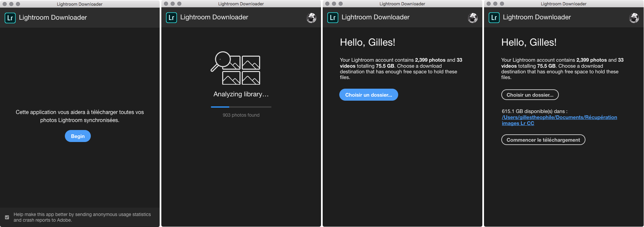
Task: Click the outlined "Choisir un dossier..." button above the folder path
Action: (530, 95)
